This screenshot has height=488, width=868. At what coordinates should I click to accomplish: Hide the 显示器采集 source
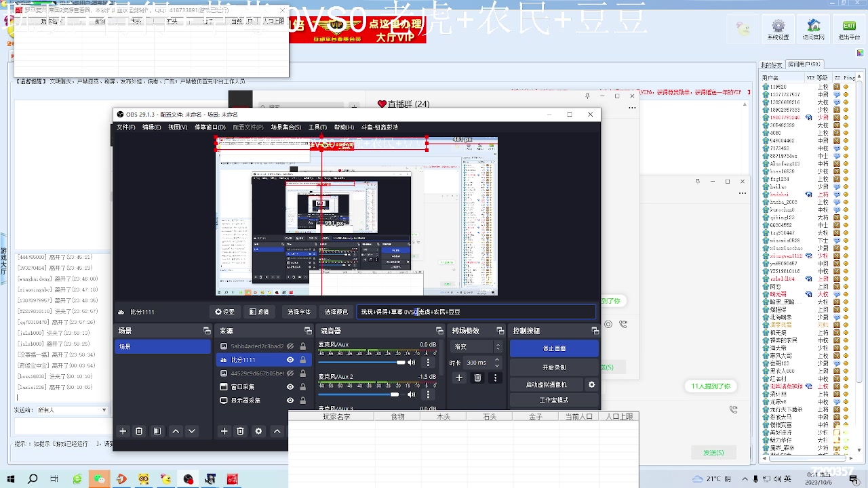pyautogui.click(x=290, y=401)
